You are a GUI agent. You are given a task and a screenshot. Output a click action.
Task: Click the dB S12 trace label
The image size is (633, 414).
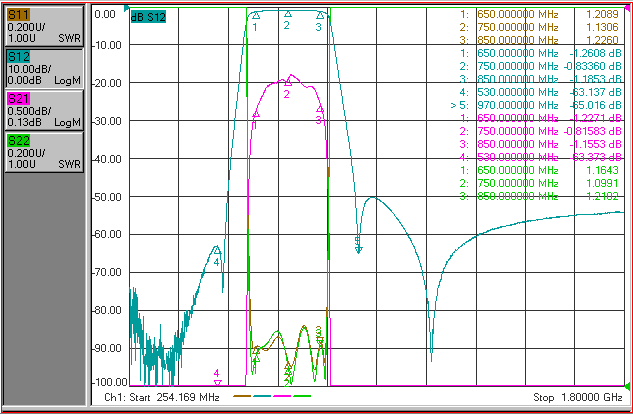click(148, 17)
